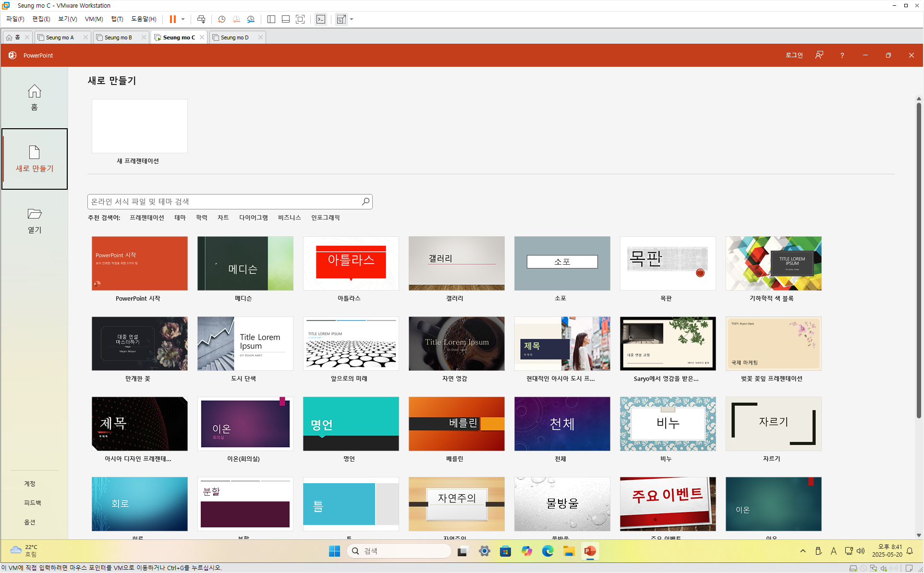Screen dimensions: 924x573
Task: Open VMware console view icon
Action: click(x=321, y=19)
